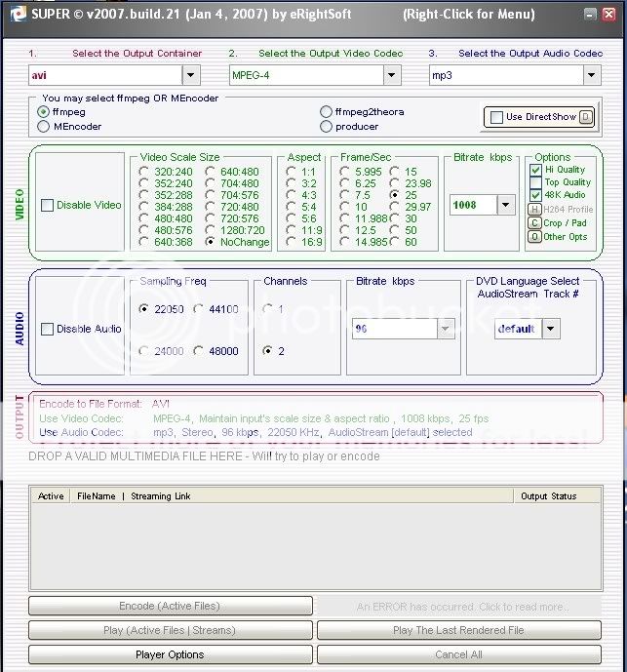Expand the video bitrate 1008 dropdown
The width and height of the screenshot is (627, 672).
pos(505,205)
